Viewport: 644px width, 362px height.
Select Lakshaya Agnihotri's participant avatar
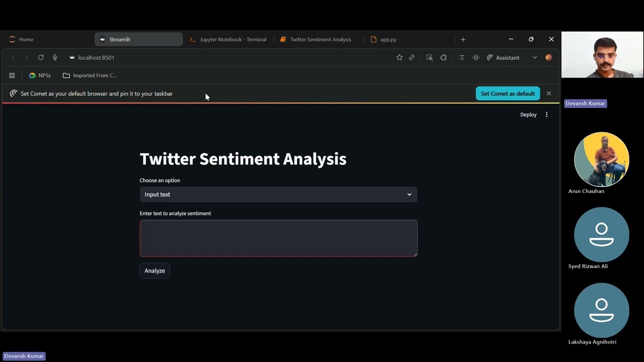(602, 310)
